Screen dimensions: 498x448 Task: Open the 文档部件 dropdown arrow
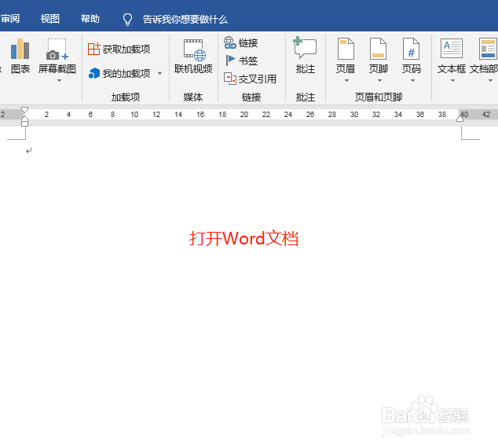(490, 81)
